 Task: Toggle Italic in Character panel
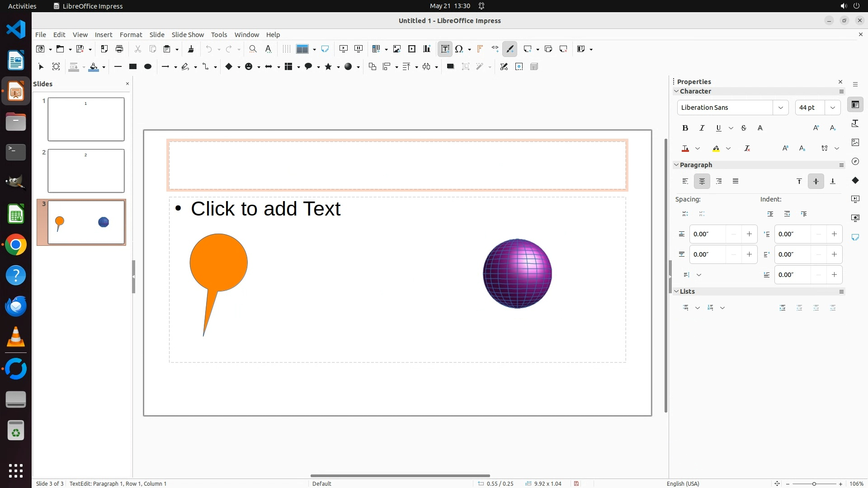pos(702,128)
